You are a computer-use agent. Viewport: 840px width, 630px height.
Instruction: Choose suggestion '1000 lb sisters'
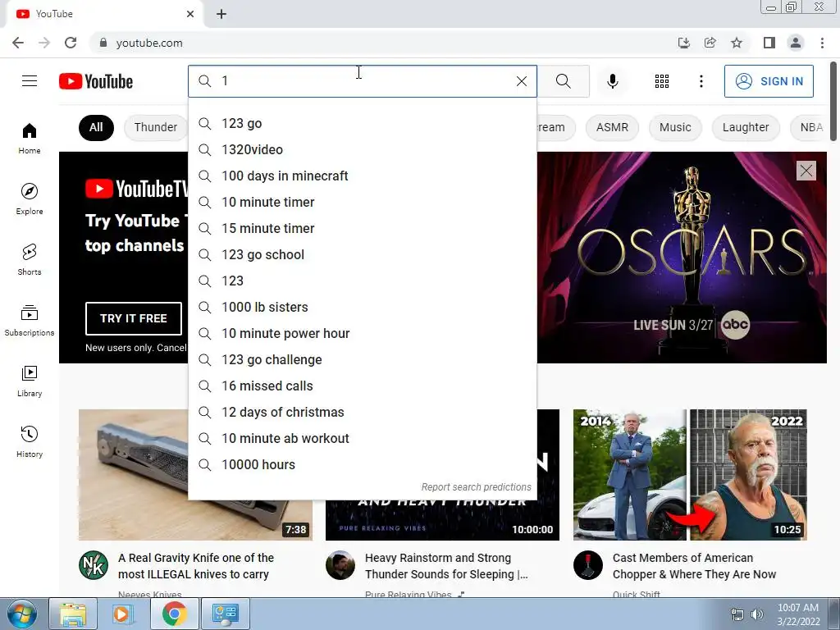point(362,308)
